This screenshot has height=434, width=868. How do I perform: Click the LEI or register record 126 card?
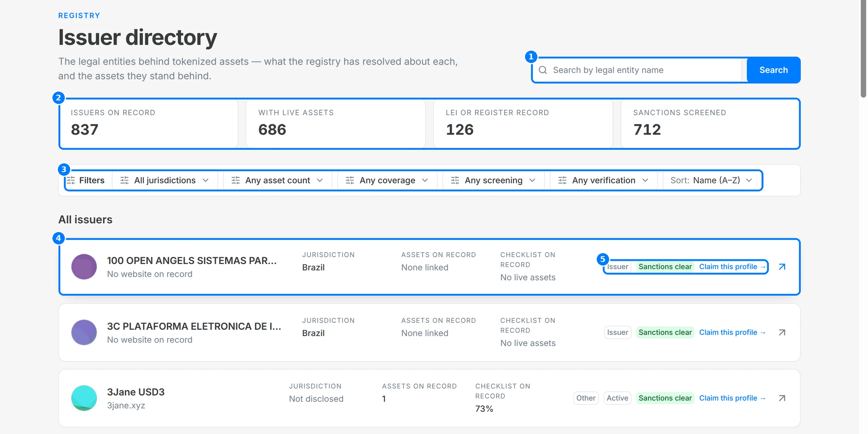[523, 124]
